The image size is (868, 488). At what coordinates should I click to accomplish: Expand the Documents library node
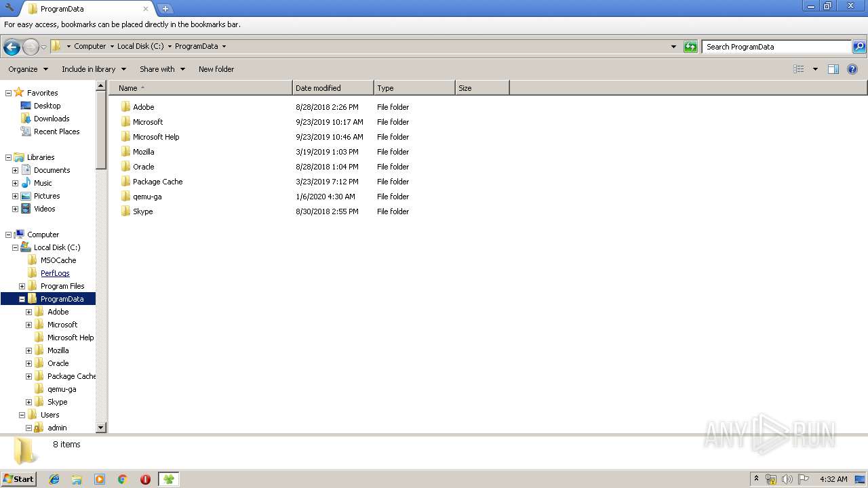(15, 170)
